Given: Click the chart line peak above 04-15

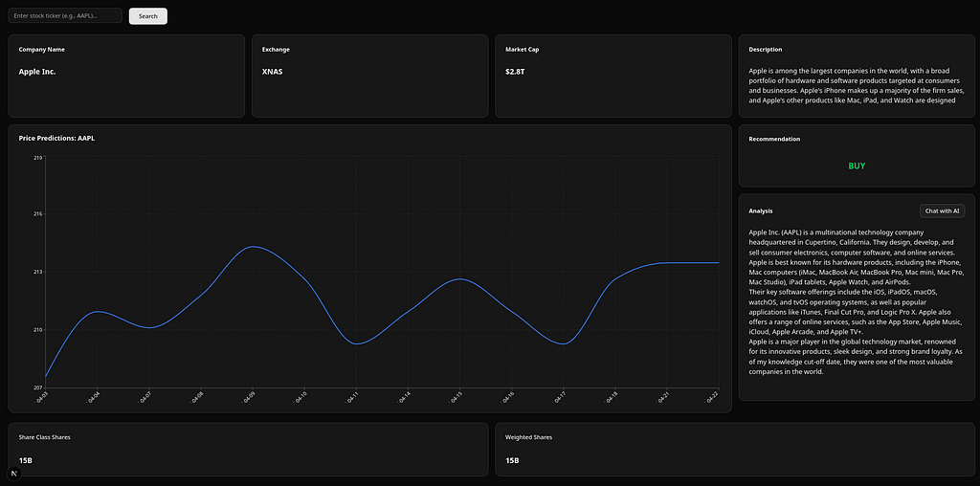Looking at the screenshot, I should [460, 278].
